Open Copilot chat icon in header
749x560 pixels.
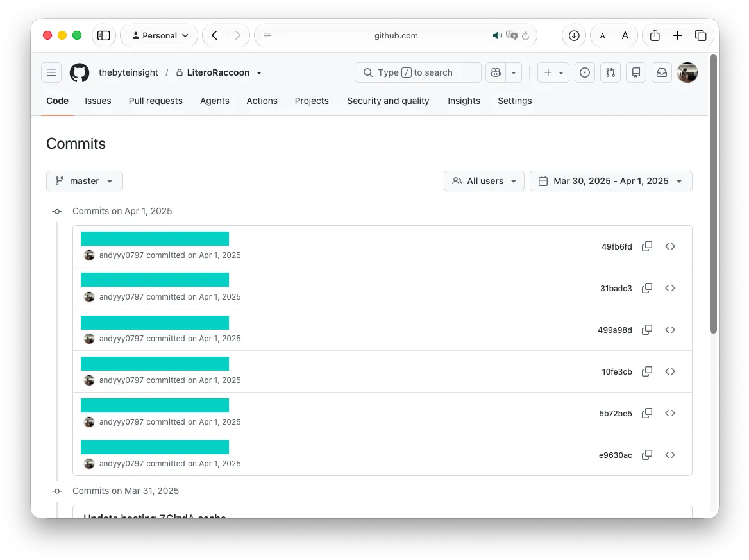[x=496, y=72]
